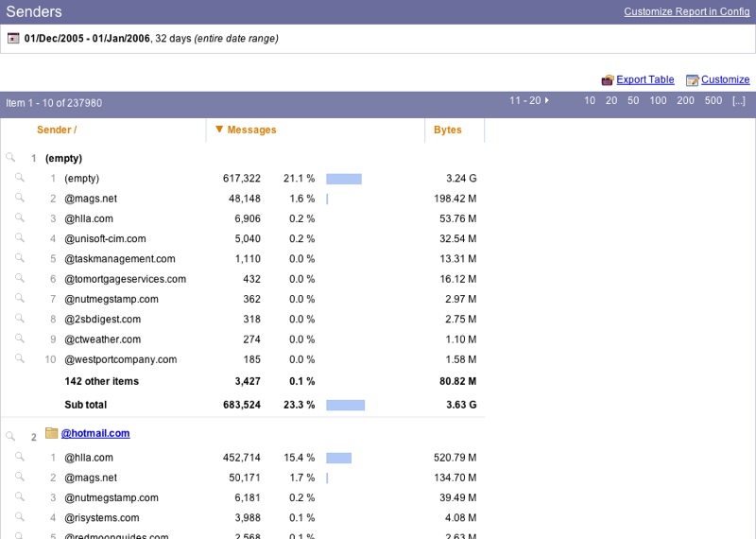Click magnifier icon next to @unisoft-cim.com row
Viewport: 756px width, 539px height.
point(19,238)
